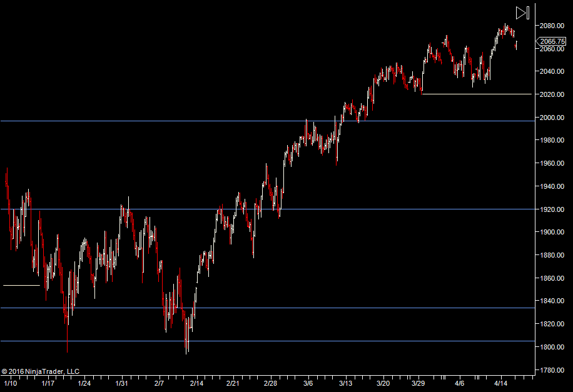Click the 1/10 date on time axis

point(11,383)
